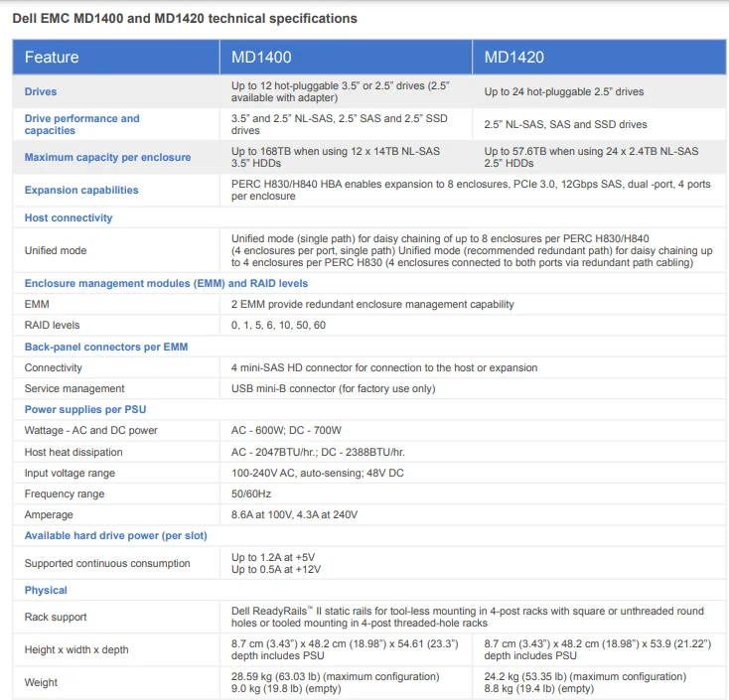Click 'Host connectivity' section heading
Viewport: 729px width, 700px height.
coord(69,217)
